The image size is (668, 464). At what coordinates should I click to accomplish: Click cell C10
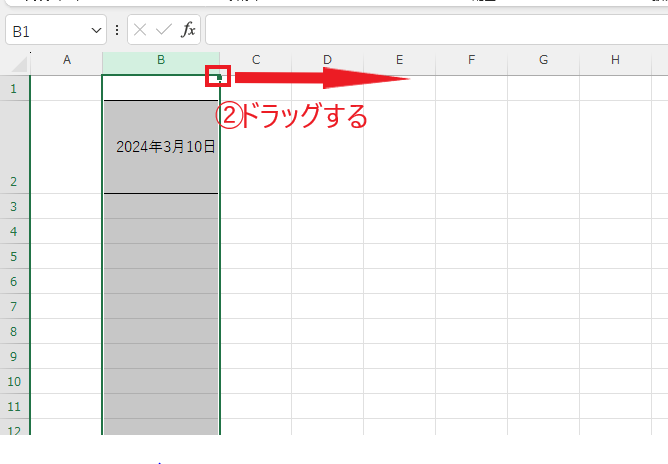point(256,381)
